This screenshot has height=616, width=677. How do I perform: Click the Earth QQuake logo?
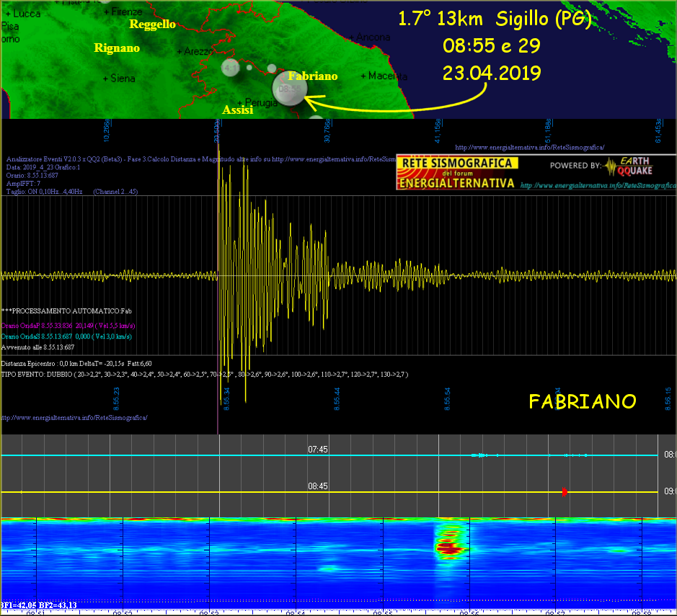pos(629,166)
